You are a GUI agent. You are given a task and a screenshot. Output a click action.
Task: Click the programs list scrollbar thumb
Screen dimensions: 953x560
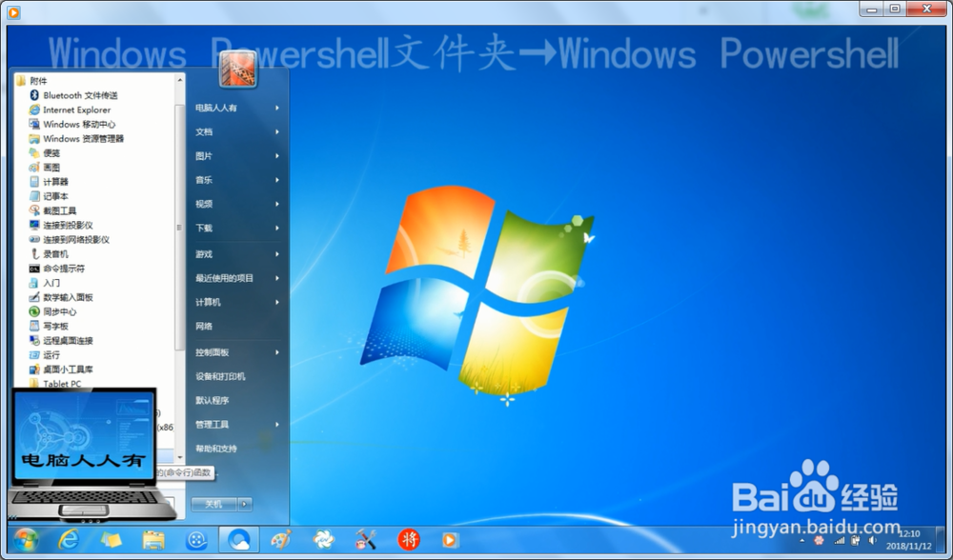179,228
